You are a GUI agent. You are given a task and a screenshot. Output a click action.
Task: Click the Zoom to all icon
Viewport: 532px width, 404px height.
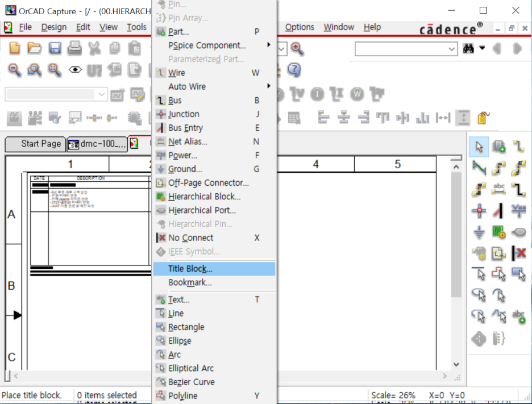coord(55,70)
